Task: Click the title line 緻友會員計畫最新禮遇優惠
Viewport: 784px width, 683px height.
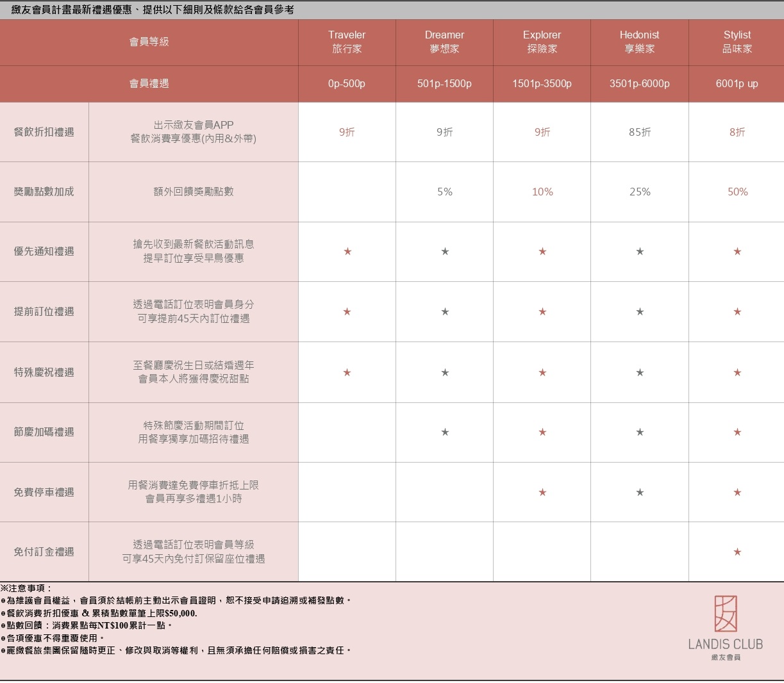Action: point(153,10)
